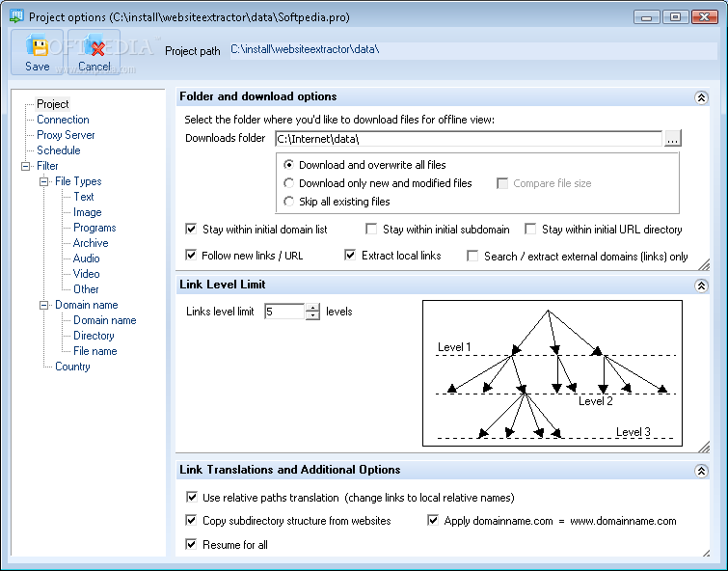Viewport: 728px width, 571px height.
Task: Open the Audio file type filter
Action: pyautogui.click(x=87, y=258)
